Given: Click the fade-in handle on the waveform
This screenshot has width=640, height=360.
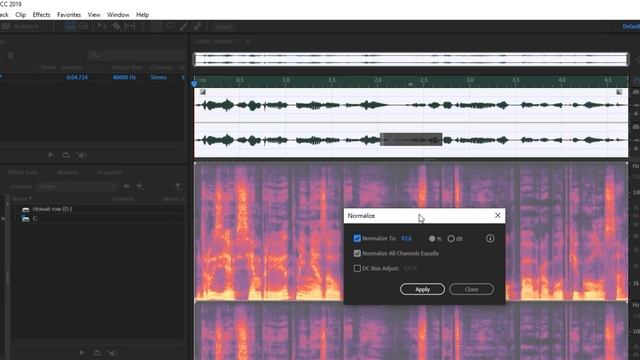Looking at the screenshot, I should 203,92.
